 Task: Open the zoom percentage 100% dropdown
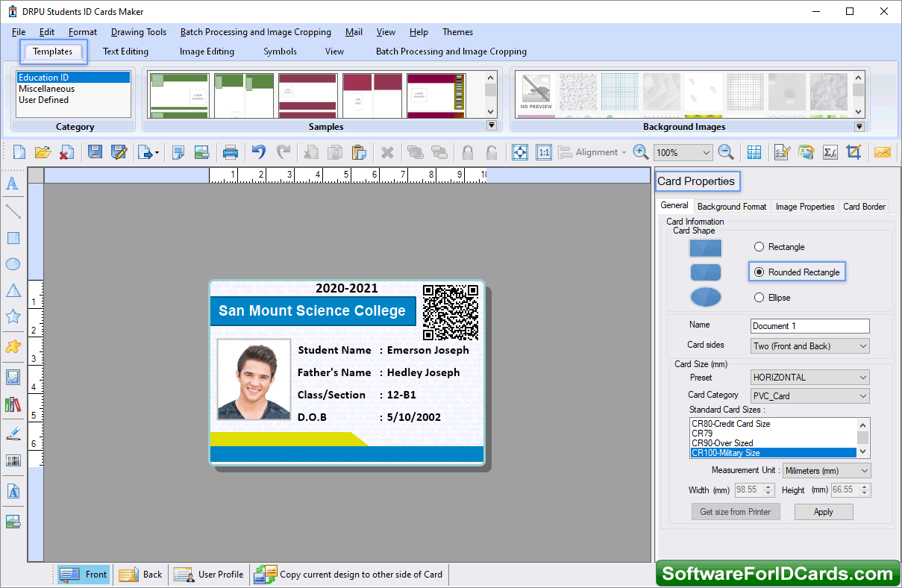tap(683, 152)
